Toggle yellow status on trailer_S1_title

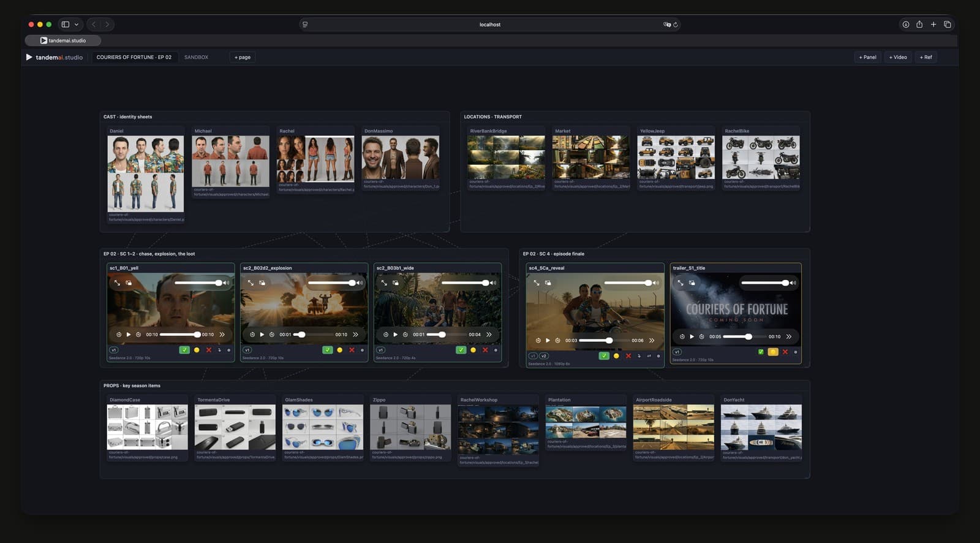click(773, 352)
